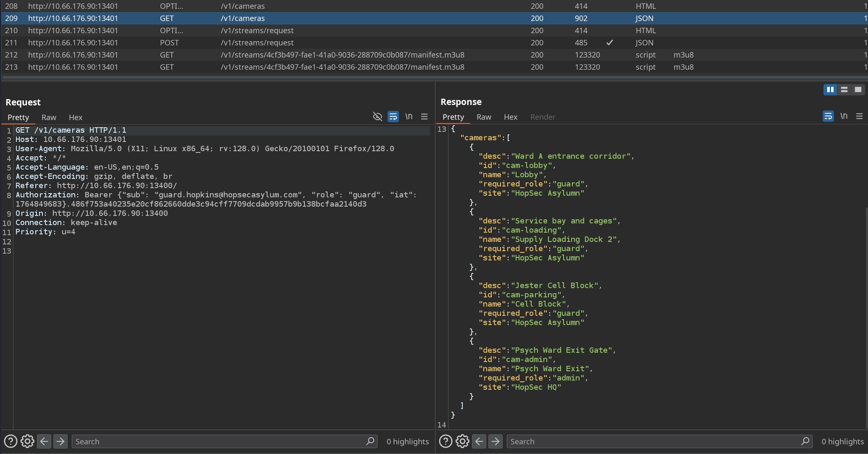Select side-by-side split layout icon
The image size is (868, 454).
coord(830,89)
